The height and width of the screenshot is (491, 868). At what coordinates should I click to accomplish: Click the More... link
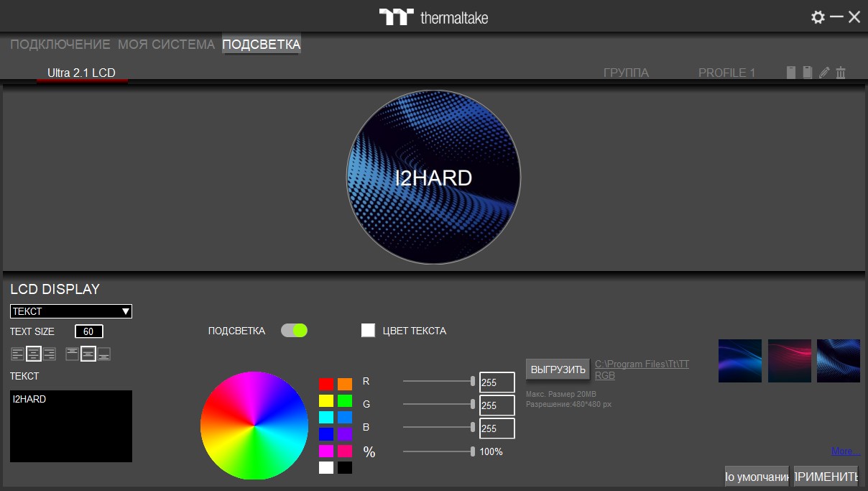[x=846, y=451]
